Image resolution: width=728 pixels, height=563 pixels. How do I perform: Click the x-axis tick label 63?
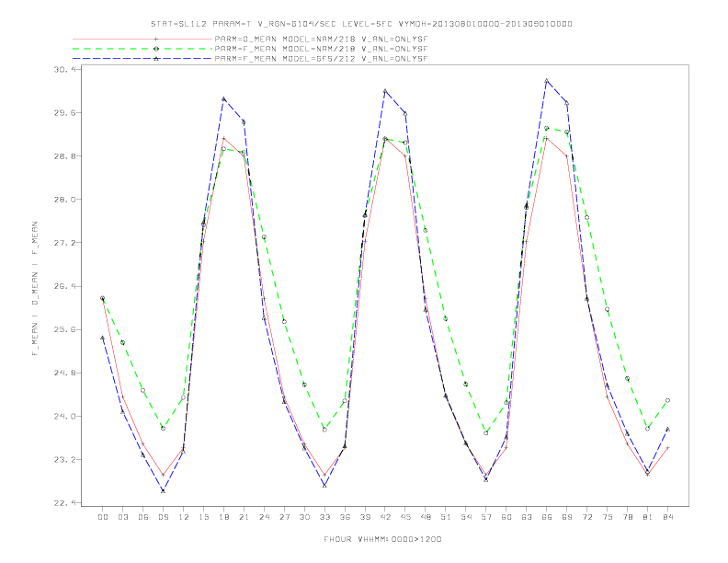pyautogui.click(x=527, y=517)
